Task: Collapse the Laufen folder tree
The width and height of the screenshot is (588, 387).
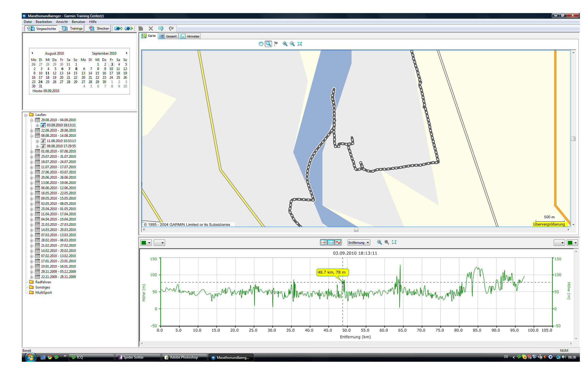Action: click(x=26, y=115)
